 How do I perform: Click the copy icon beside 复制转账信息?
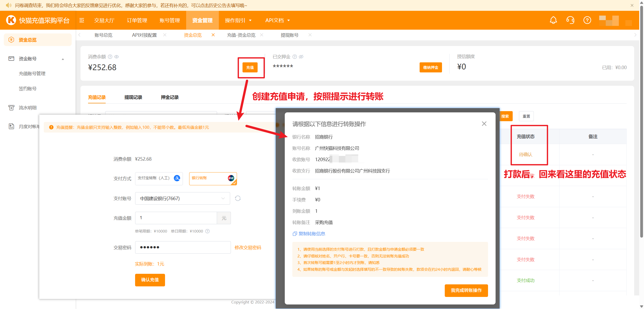click(x=295, y=234)
